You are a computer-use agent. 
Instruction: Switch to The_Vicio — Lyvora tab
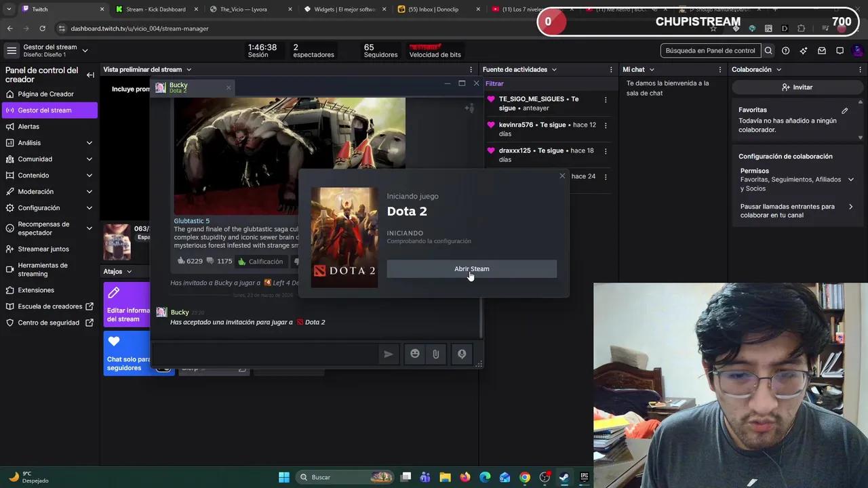coord(250,9)
